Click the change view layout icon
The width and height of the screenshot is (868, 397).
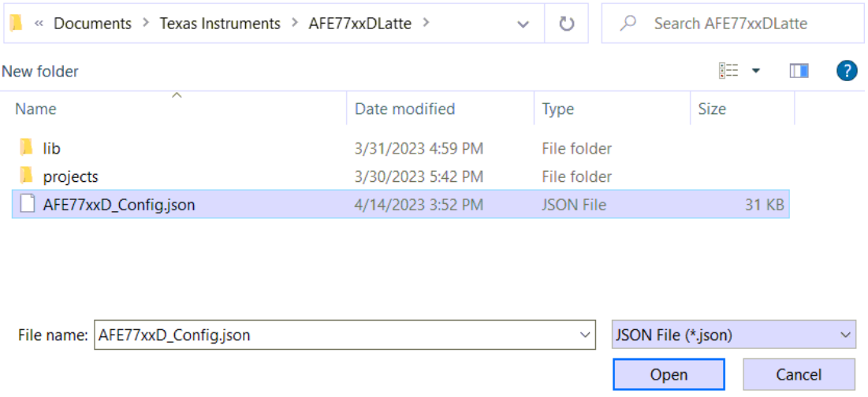pyautogui.click(x=728, y=71)
